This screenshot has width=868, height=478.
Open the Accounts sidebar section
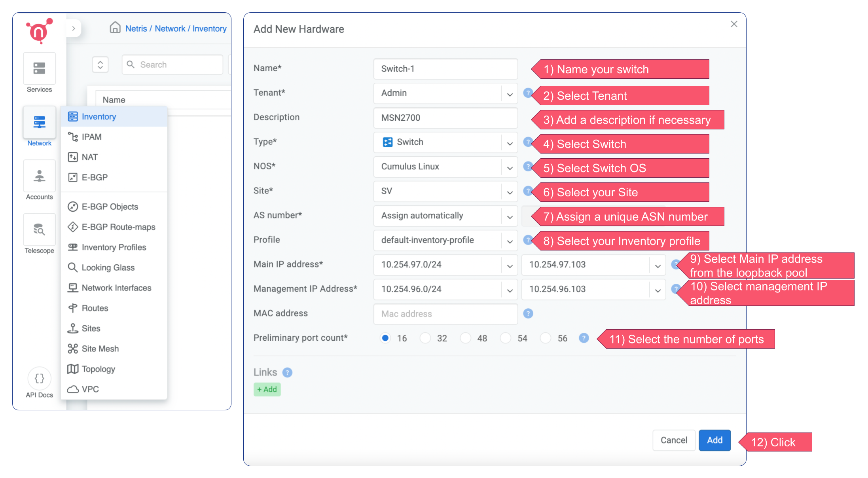point(39,176)
